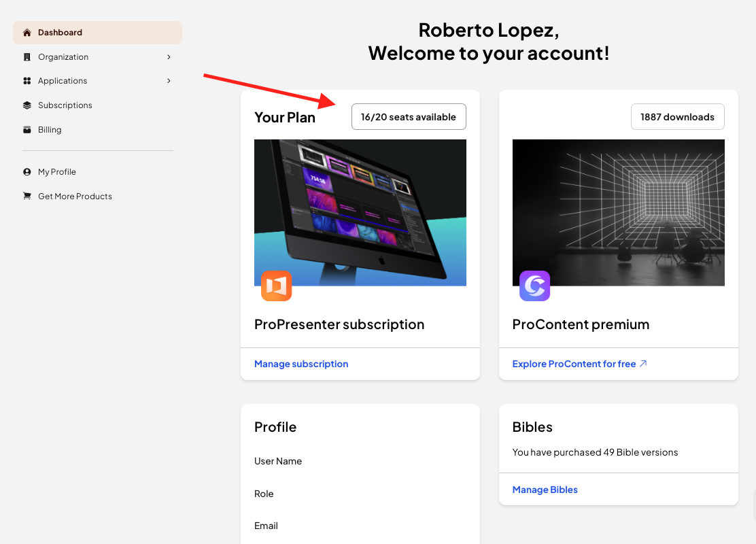
Task: Open the Organization sidebar item
Action: (97, 57)
